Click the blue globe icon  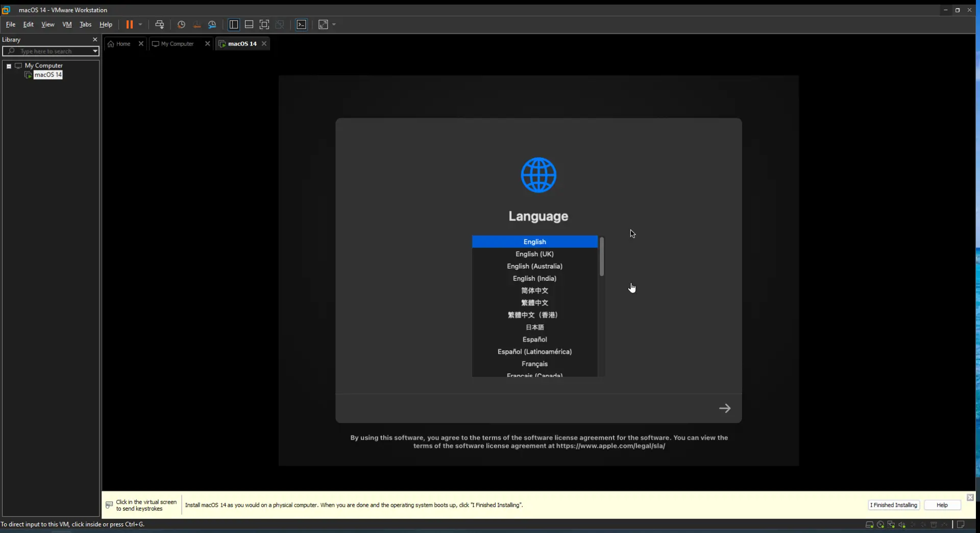coord(538,175)
